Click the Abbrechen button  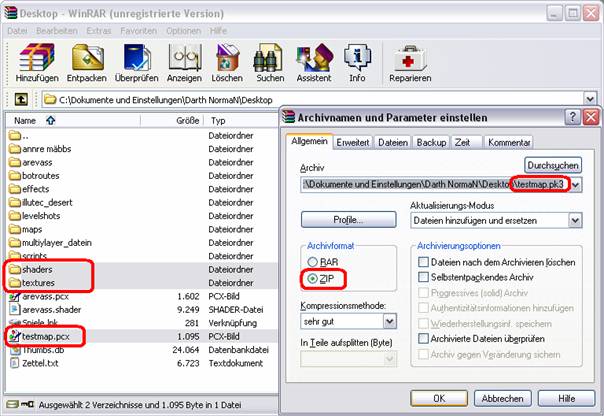pos(503,398)
